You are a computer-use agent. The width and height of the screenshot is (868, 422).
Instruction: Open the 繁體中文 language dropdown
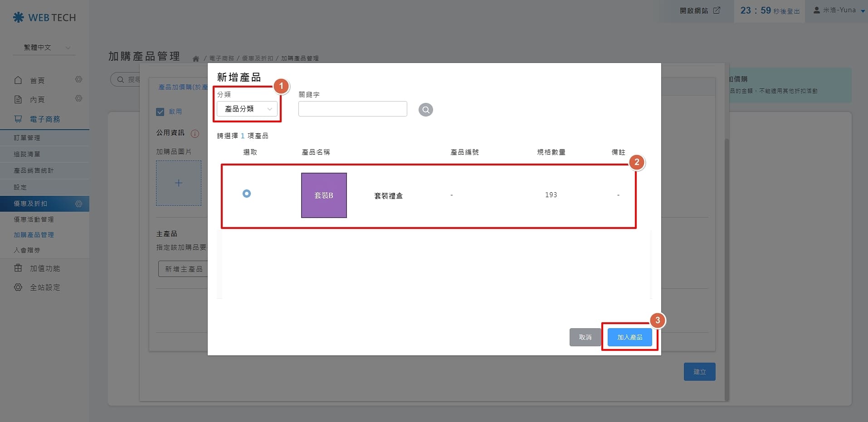point(44,48)
